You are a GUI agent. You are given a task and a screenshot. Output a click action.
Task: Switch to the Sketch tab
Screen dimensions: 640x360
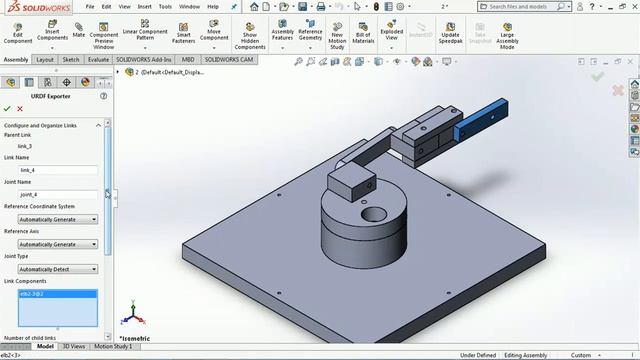(x=71, y=60)
